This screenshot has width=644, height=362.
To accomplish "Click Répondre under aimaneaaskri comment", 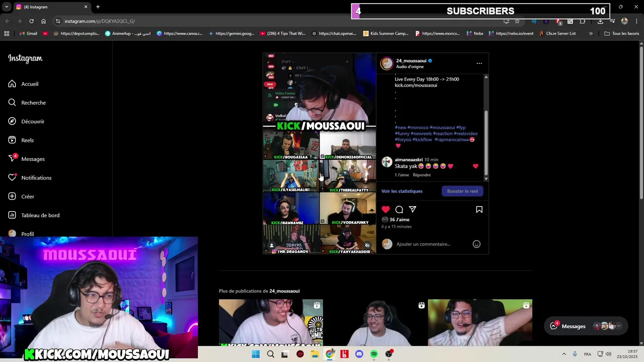I will [x=422, y=175].
